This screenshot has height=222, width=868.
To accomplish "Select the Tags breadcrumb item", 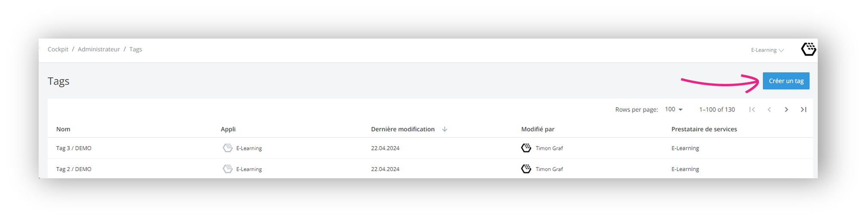I will point(136,49).
